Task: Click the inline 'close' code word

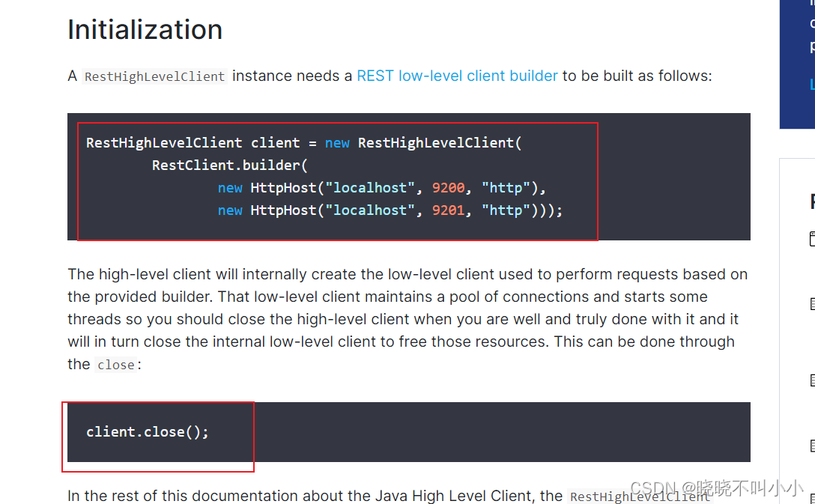Action: pos(116,365)
